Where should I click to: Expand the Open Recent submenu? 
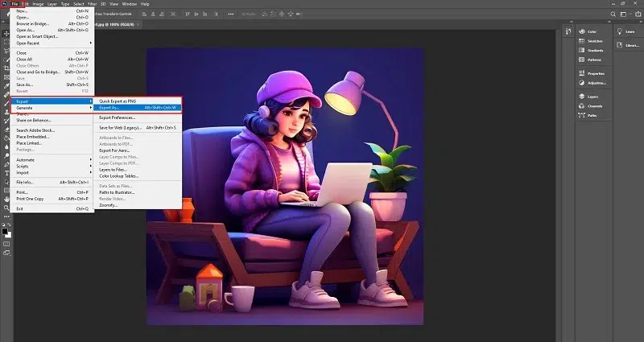tap(52, 43)
